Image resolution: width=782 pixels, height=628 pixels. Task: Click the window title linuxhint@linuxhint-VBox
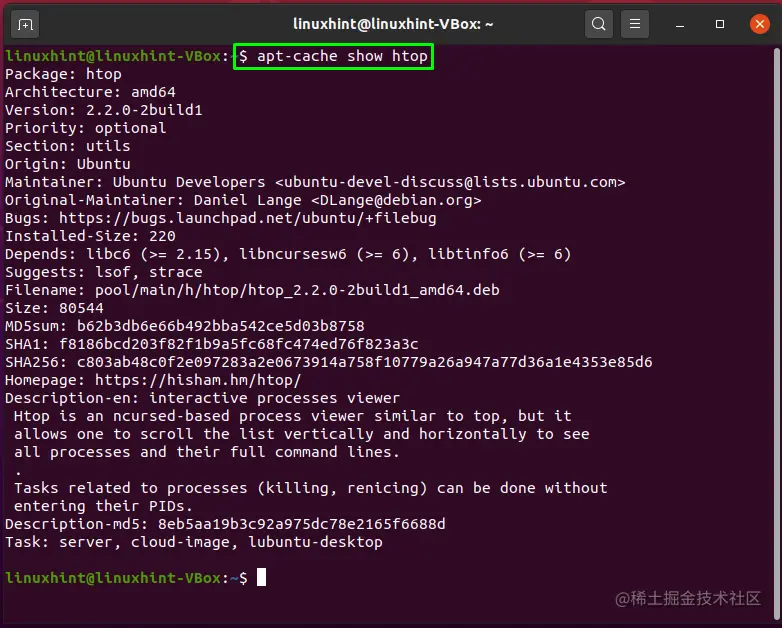tap(392, 24)
